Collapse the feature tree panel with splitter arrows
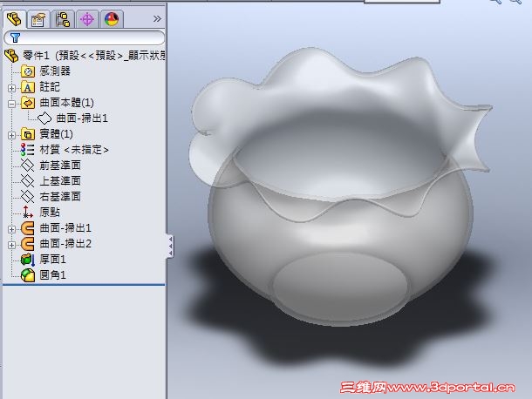The height and width of the screenshot is (399, 532). [170, 247]
